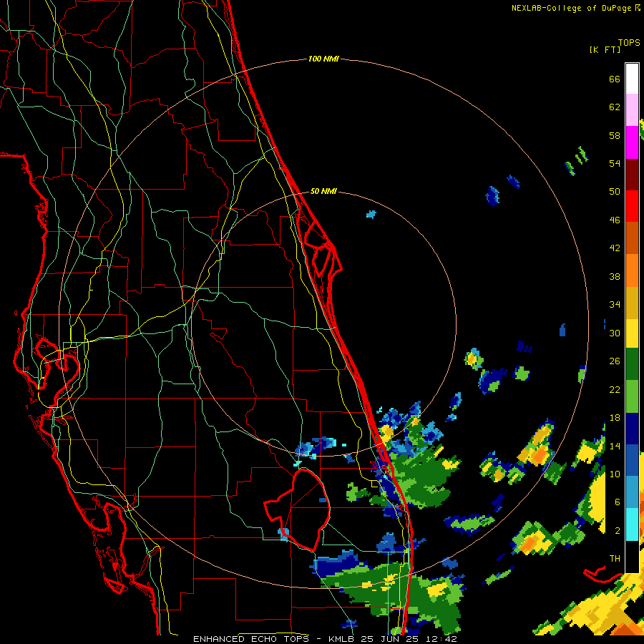Image resolution: width=644 pixels, height=644 pixels.
Task: Click the "TH" threshold legend label
Action: coord(615,559)
